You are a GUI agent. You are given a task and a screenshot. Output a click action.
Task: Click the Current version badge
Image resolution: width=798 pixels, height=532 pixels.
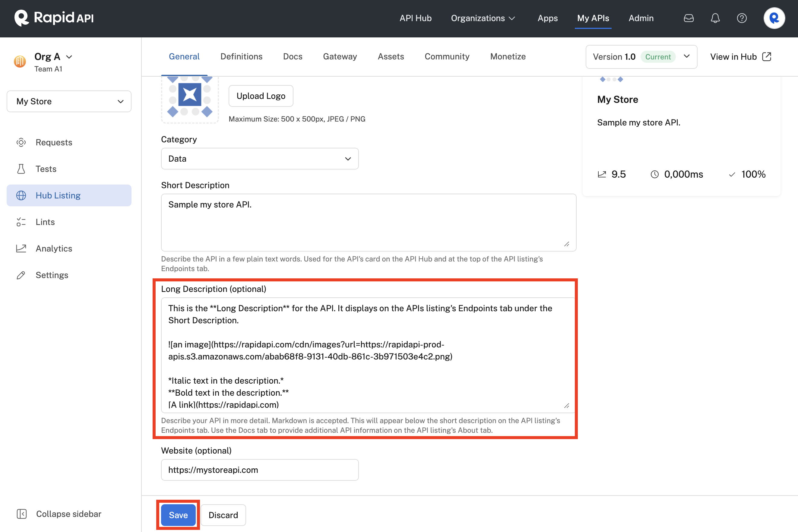[x=658, y=57]
